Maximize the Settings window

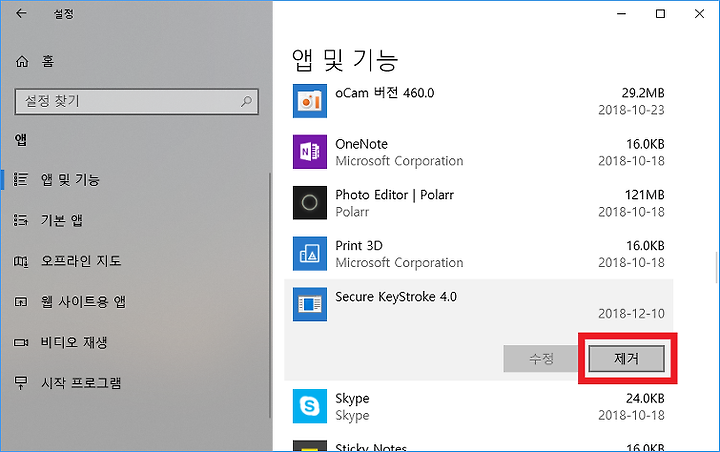pyautogui.click(x=660, y=14)
